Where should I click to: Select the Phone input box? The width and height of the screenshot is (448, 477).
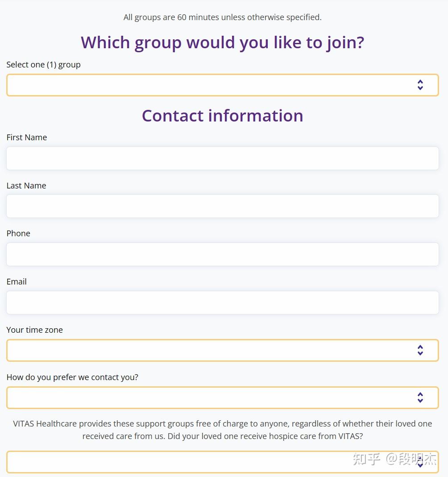tap(222, 254)
